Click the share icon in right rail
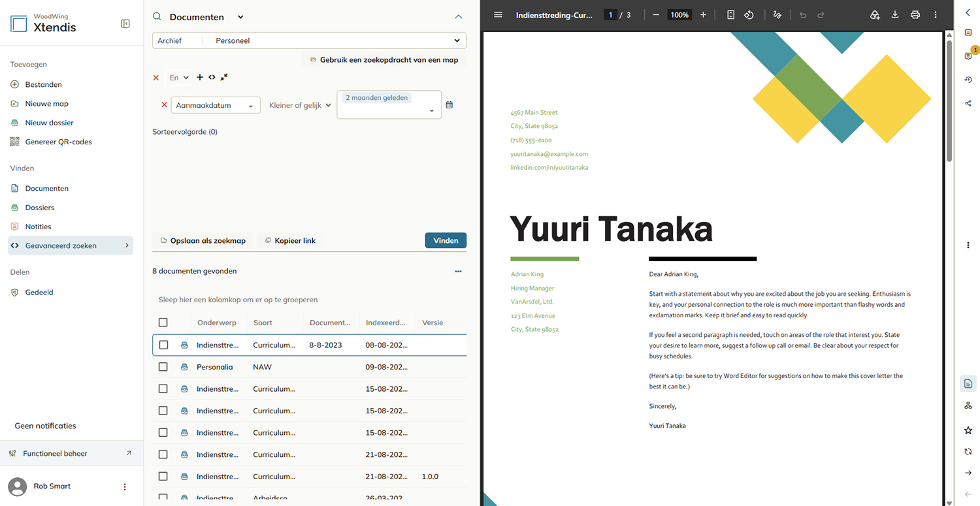Image resolution: width=980 pixels, height=506 pixels. coord(968,103)
